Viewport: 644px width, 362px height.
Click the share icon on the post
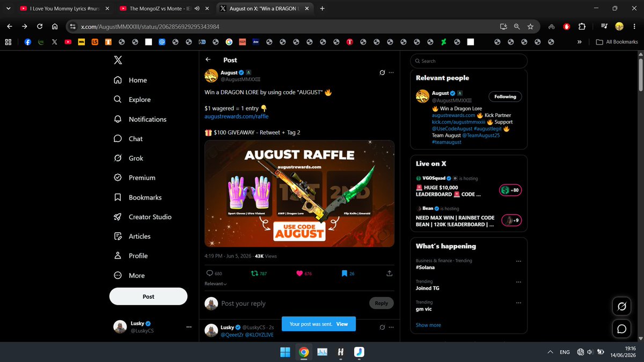tap(390, 273)
